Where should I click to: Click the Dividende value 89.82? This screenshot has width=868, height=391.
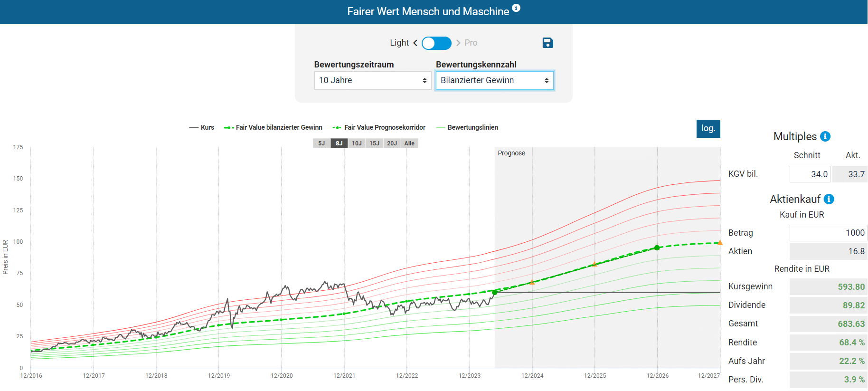828,305
